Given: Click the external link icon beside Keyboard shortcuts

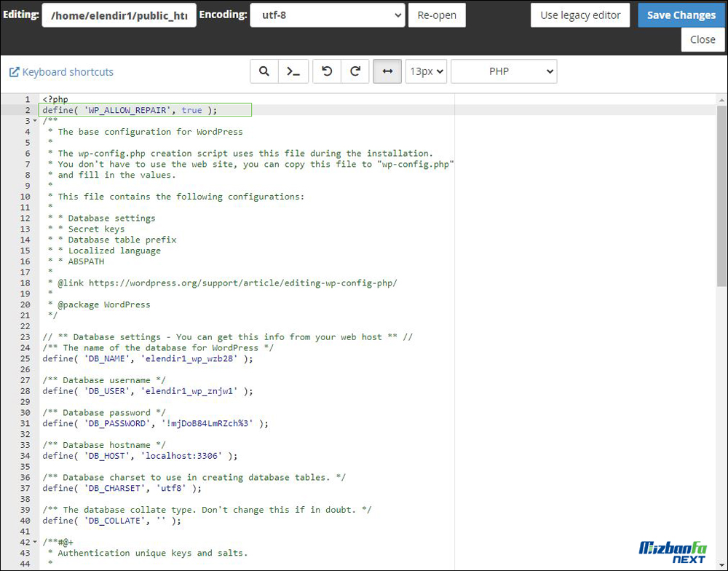Looking at the screenshot, I should [15, 72].
